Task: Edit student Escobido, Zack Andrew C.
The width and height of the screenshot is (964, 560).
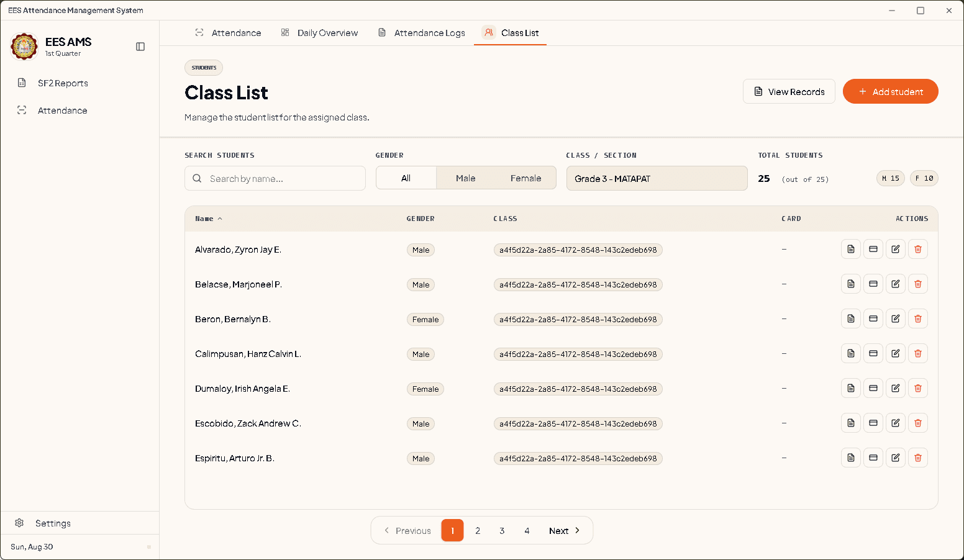Action: click(896, 423)
